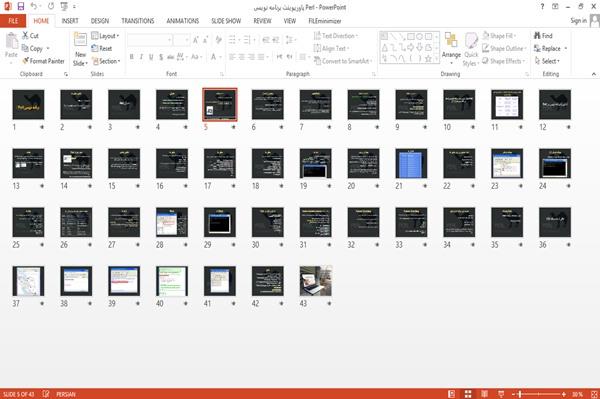This screenshot has height=399, width=600.
Task: Click zoom out minus button
Action: point(514,394)
